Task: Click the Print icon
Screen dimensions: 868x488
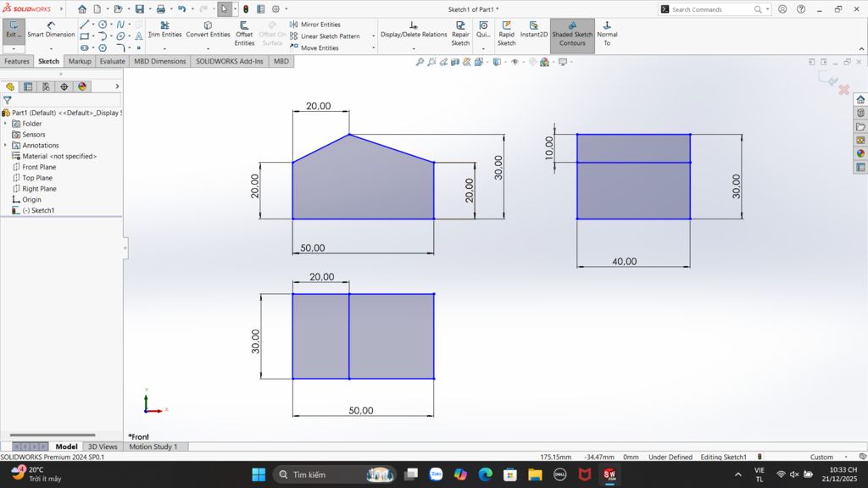Action: coord(160,8)
